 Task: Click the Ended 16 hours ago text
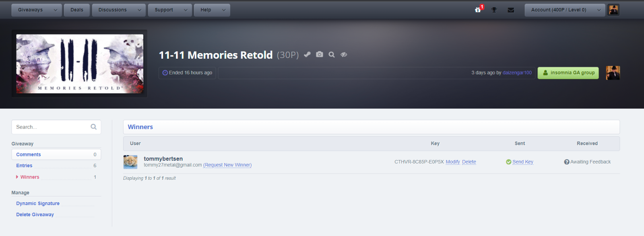190,73
